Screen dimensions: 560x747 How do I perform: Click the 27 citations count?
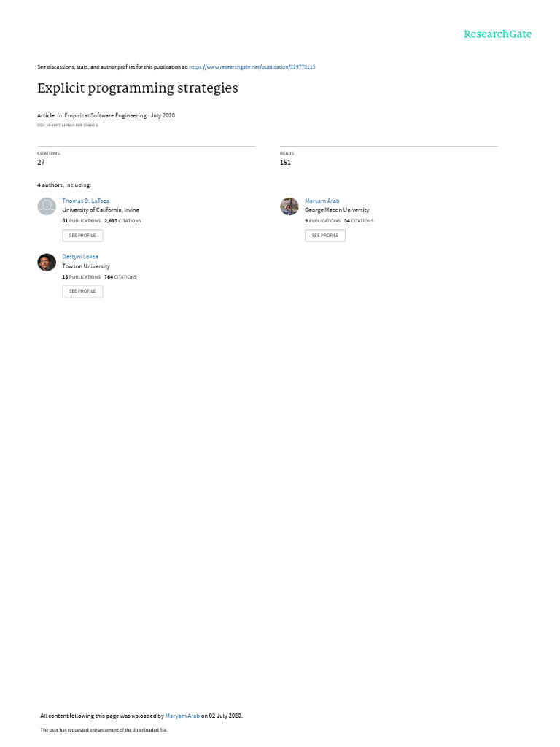[41, 163]
